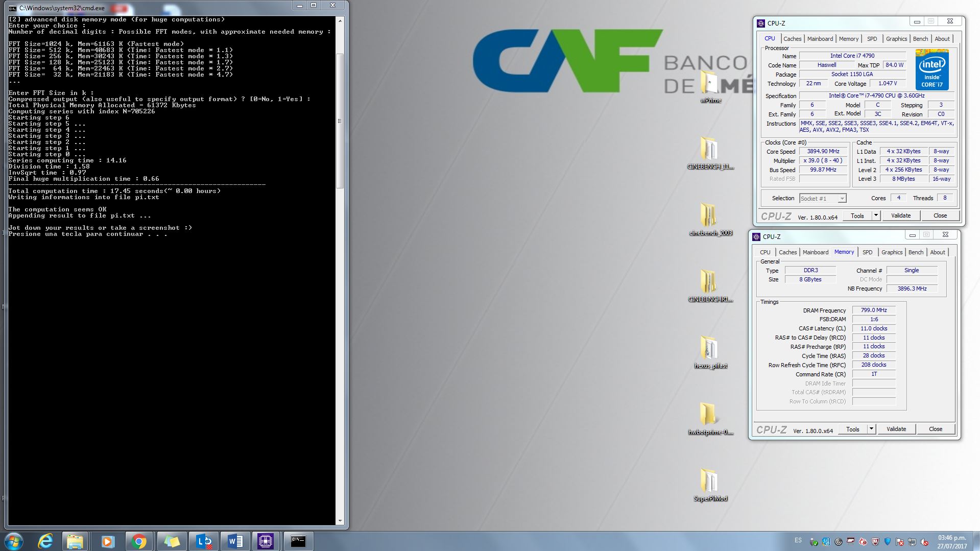Open the taskbar clock showing 03:46 p.m.
This screenshot has width=980, height=551.
pos(952,542)
